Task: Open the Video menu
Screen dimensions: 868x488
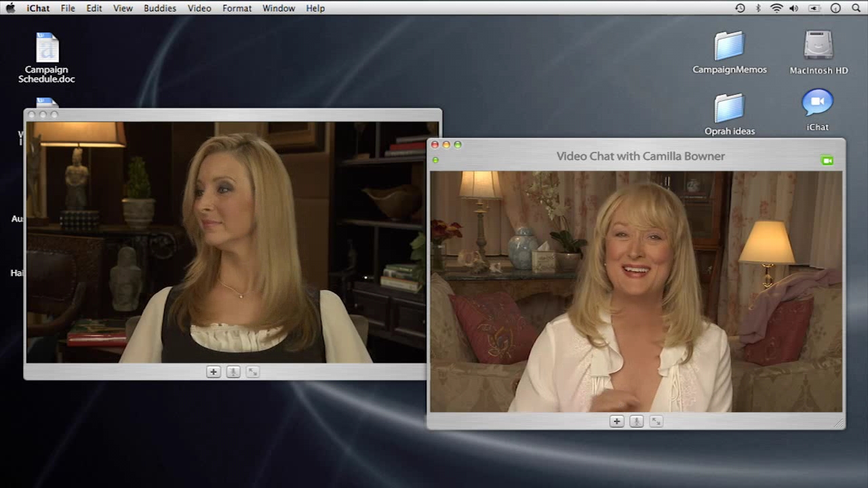Action: (199, 8)
